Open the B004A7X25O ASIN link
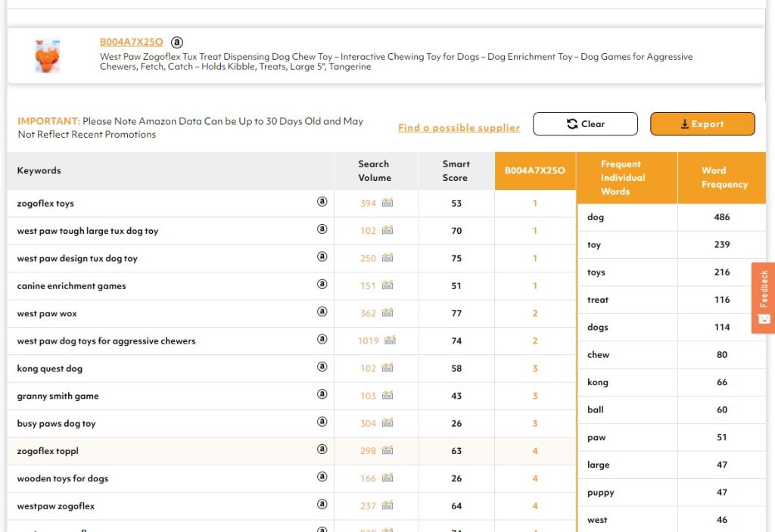The image size is (775, 532). (132, 42)
